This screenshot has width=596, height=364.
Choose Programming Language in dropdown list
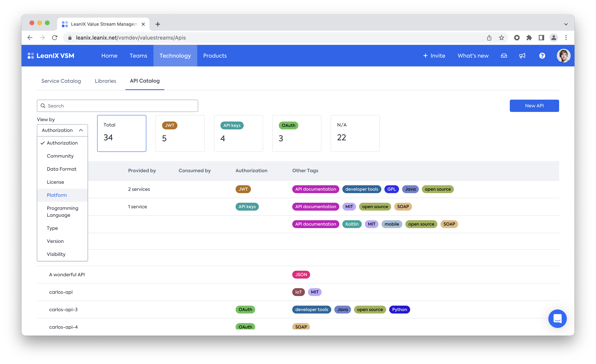(x=62, y=212)
